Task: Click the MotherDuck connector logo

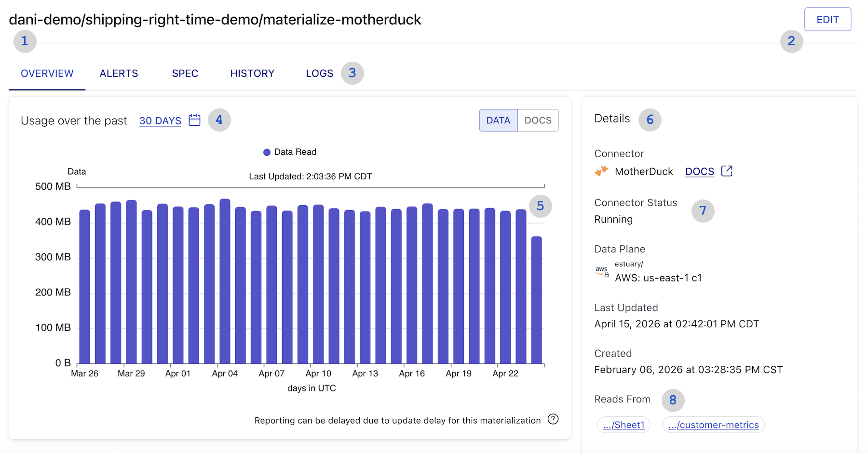Action: tap(601, 171)
